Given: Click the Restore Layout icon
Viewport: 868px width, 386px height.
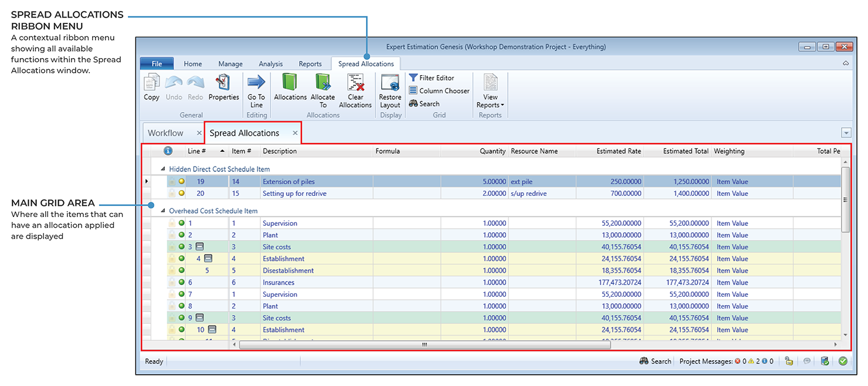Looking at the screenshot, I should (x=390, y=84).
